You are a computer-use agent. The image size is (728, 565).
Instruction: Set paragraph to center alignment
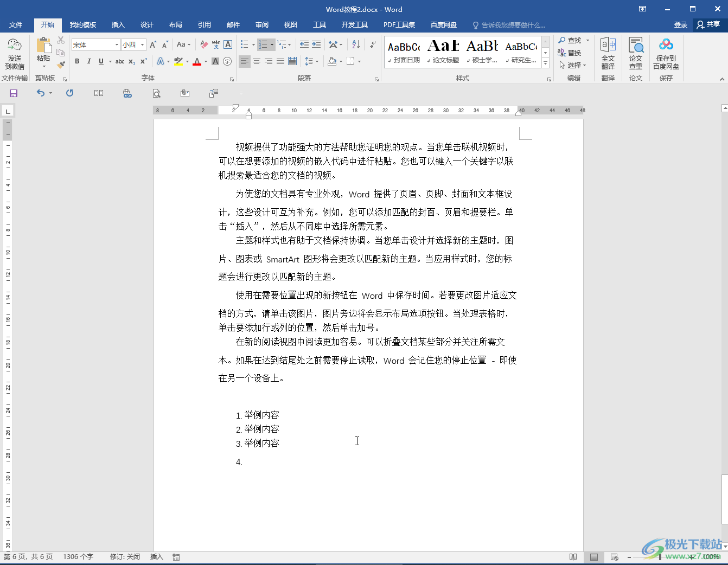pyautogui.click(x=257, y=61)
